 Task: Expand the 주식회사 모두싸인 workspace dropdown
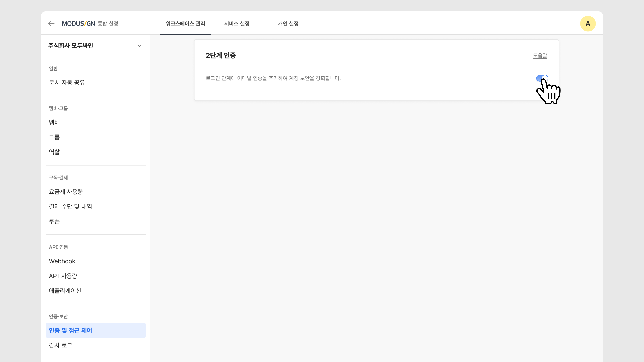point(139,46)
